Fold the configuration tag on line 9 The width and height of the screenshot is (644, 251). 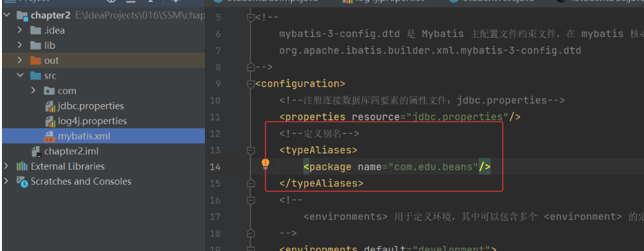pos(250,84)
